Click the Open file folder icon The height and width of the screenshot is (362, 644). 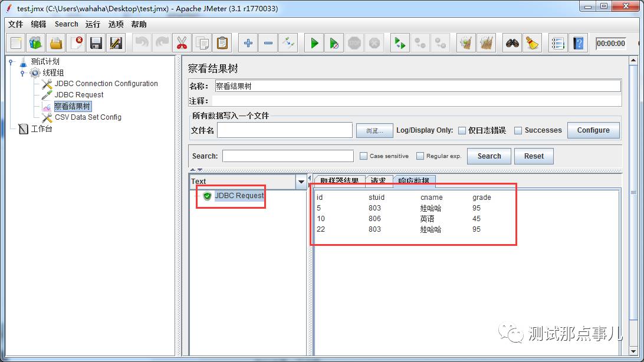(x=56, y=43)
